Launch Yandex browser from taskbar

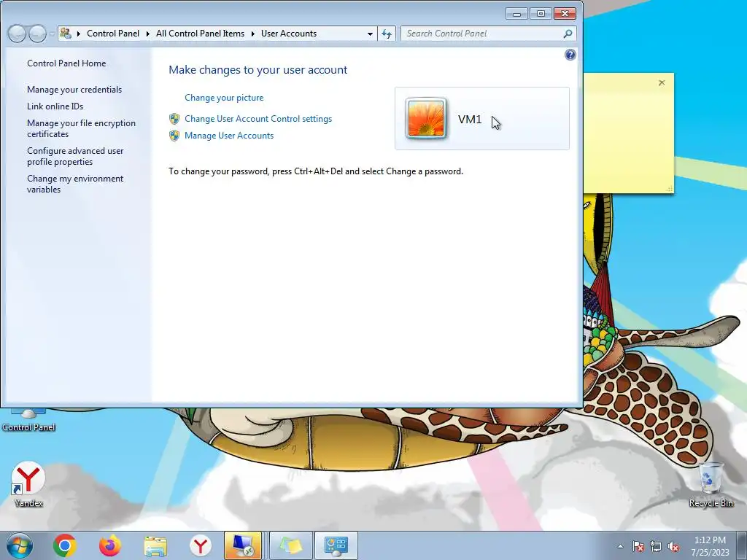click(201, 545)
